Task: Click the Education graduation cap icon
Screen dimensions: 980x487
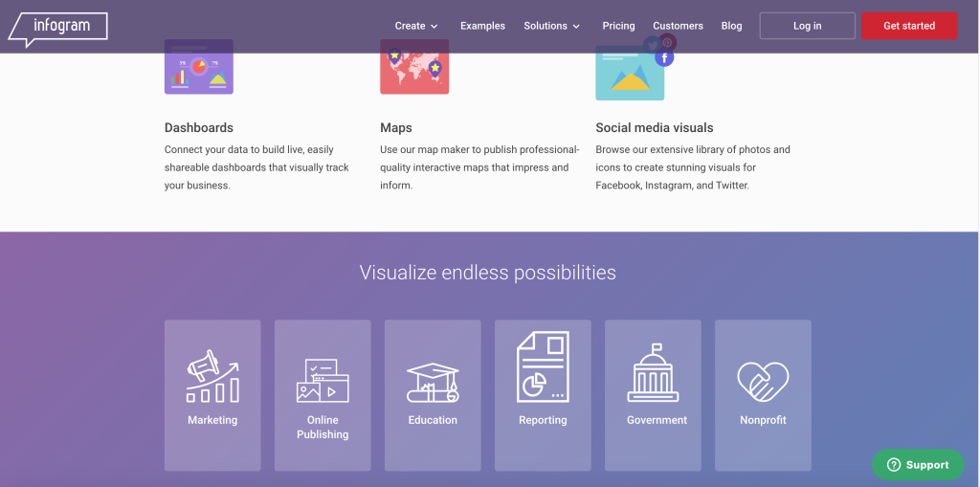Action: point(433,383)
